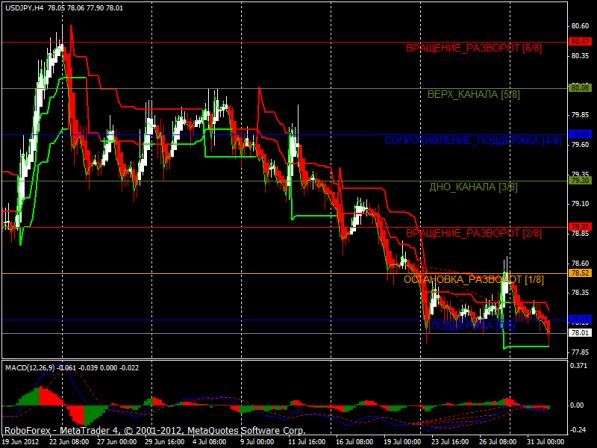Select the 19 Jul 00:00 time axis label
The width and height of the screenshot is (597, 448).
(x=402, y=442)
